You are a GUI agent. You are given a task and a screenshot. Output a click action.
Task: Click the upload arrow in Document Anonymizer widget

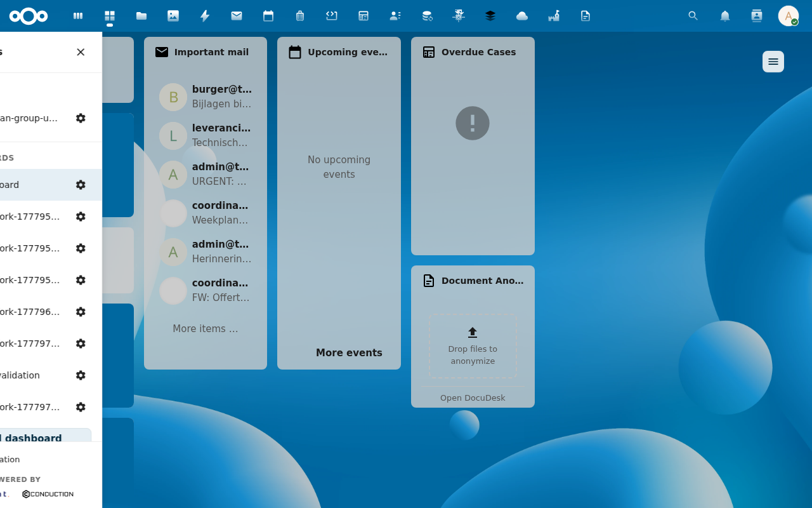pyautogui.click(x=473, y=332)
